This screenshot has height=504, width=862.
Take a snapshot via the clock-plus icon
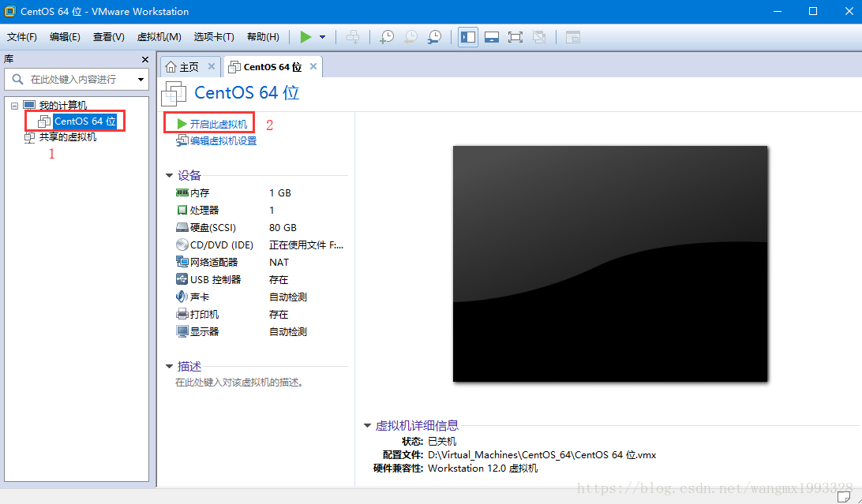(387, 37)
